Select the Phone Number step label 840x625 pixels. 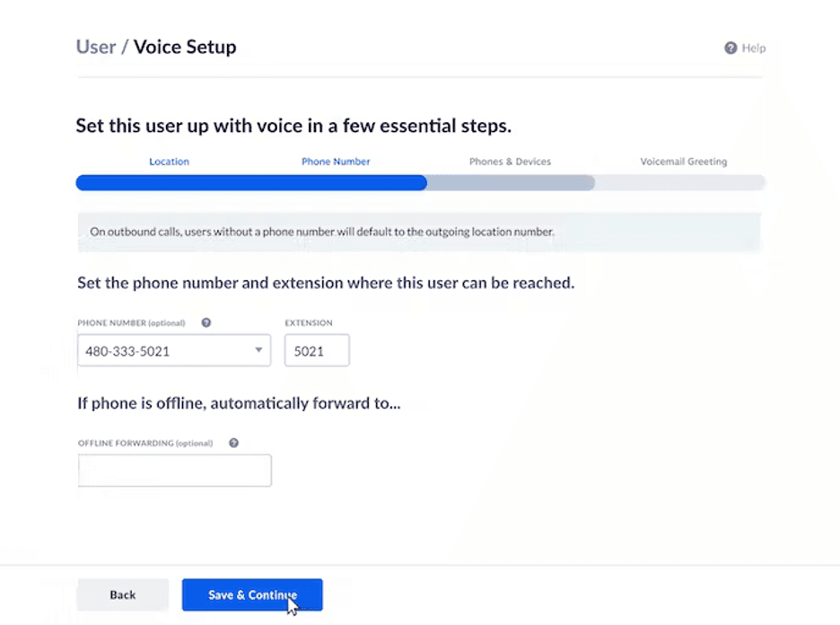tap(336, 162)
